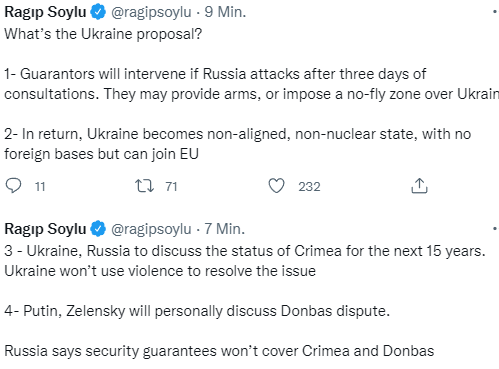Image resolution: width=499 pixels, height=369 pixels.
Task: Open more options on the 9 Min. tweet
Action: coord(495,12)
